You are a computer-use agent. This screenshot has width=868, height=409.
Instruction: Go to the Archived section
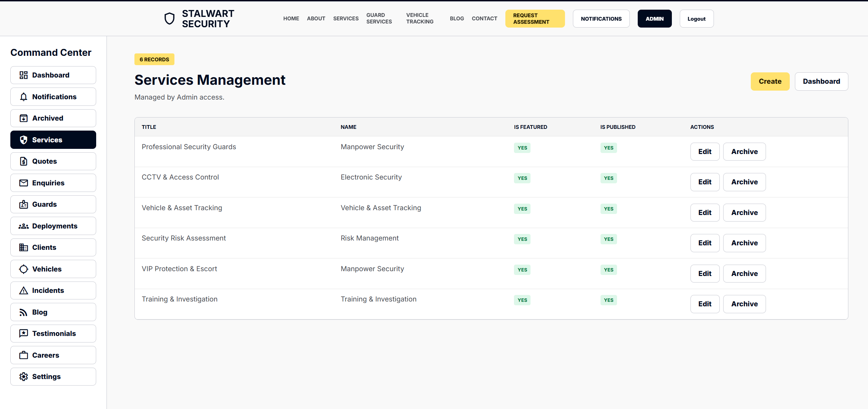pos(53,118)
